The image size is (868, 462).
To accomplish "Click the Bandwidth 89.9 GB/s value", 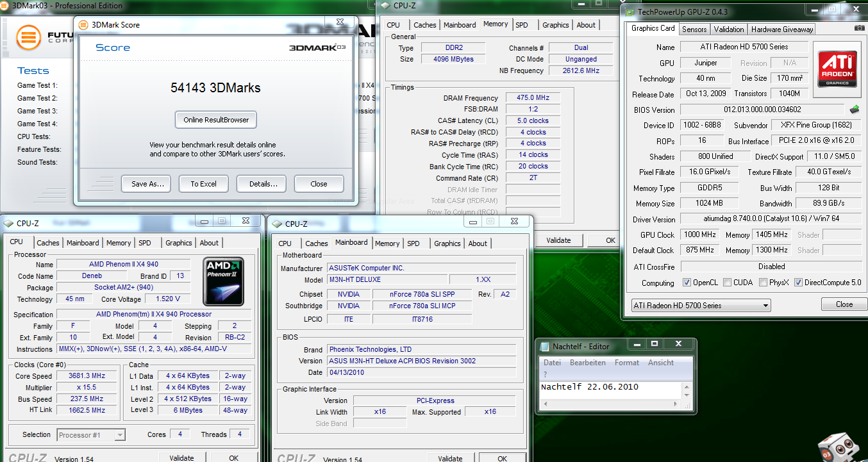I will [x=829, y=203].
